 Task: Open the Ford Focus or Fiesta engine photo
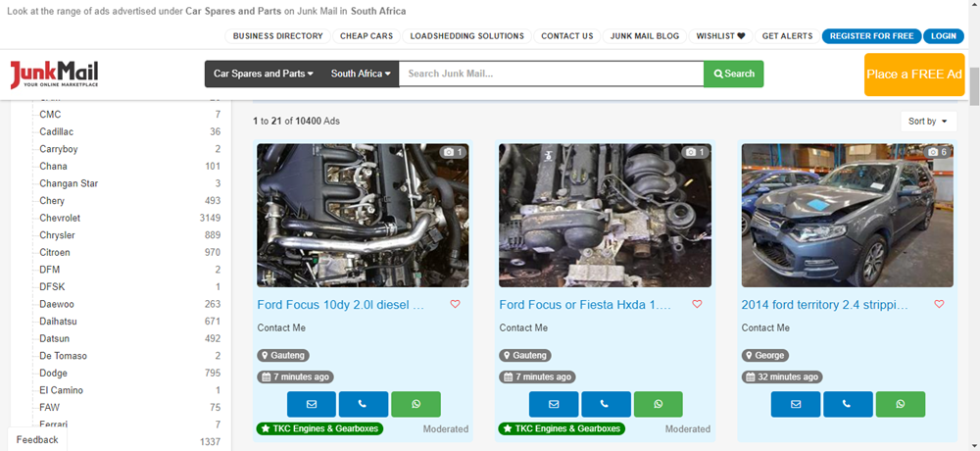(605, 215)
